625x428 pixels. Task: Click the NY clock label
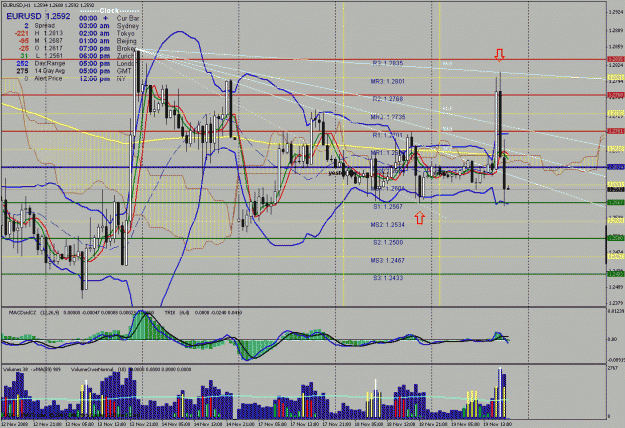pos(121,79)
